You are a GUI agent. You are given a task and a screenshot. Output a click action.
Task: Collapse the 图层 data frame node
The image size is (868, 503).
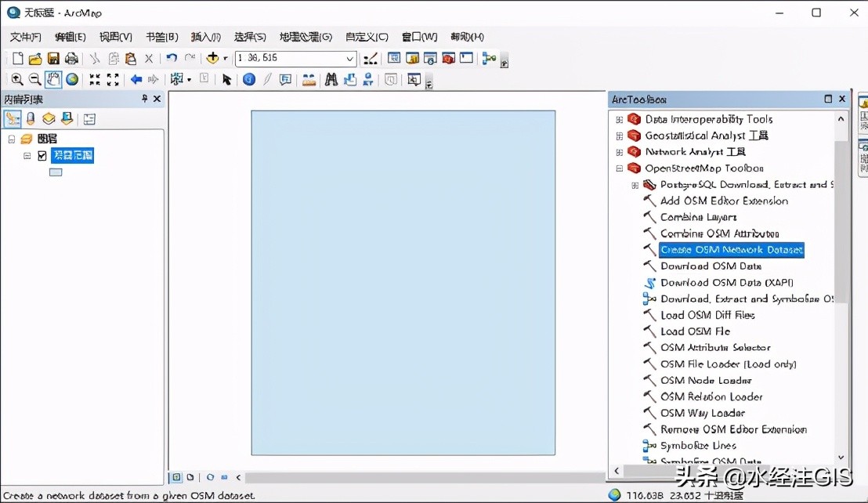coord(11,139)
